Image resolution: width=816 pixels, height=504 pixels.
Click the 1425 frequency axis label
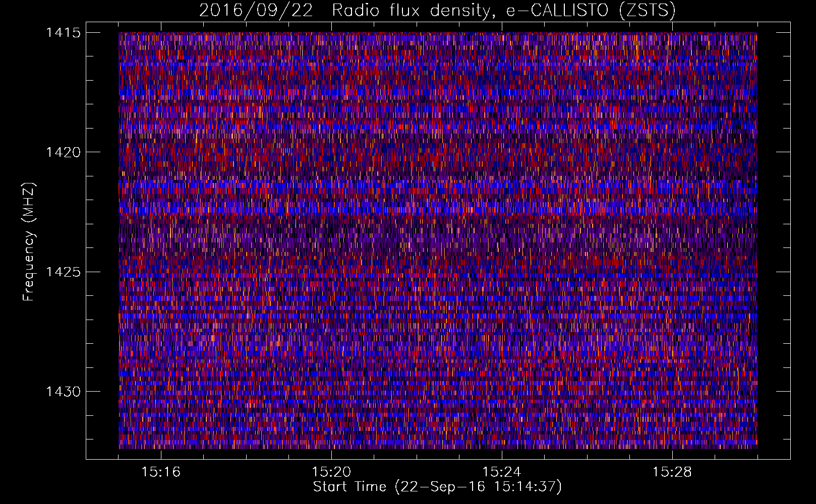(x=63, y=272)
